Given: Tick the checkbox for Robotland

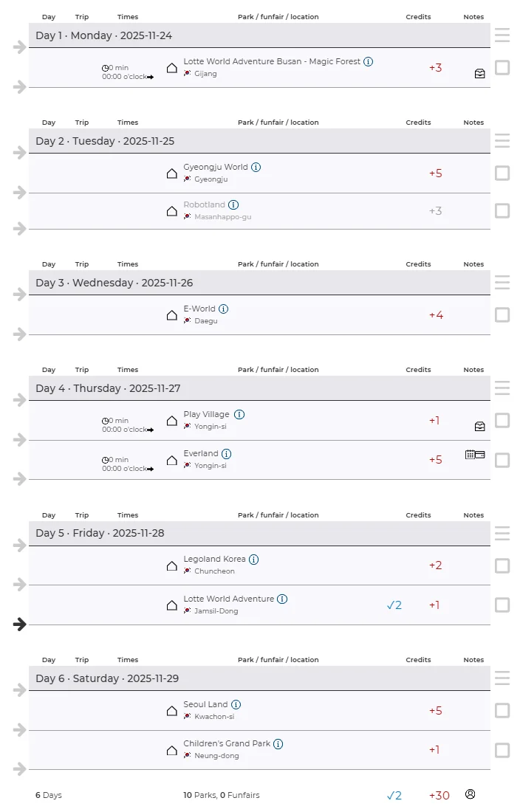Looking at the screenshot, I should coord(502,211).
